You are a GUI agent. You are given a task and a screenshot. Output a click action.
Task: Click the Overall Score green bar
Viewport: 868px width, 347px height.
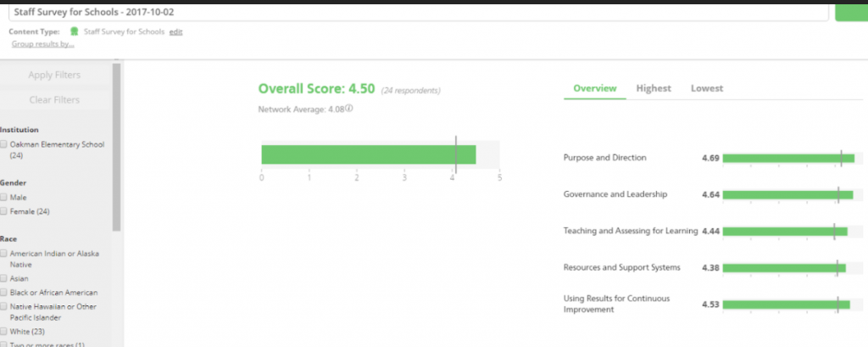click(x=368, y=154)
